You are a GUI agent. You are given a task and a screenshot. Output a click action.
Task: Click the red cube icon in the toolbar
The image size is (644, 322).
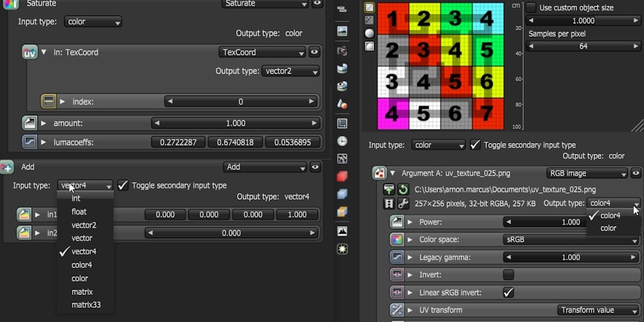point(343,176)
